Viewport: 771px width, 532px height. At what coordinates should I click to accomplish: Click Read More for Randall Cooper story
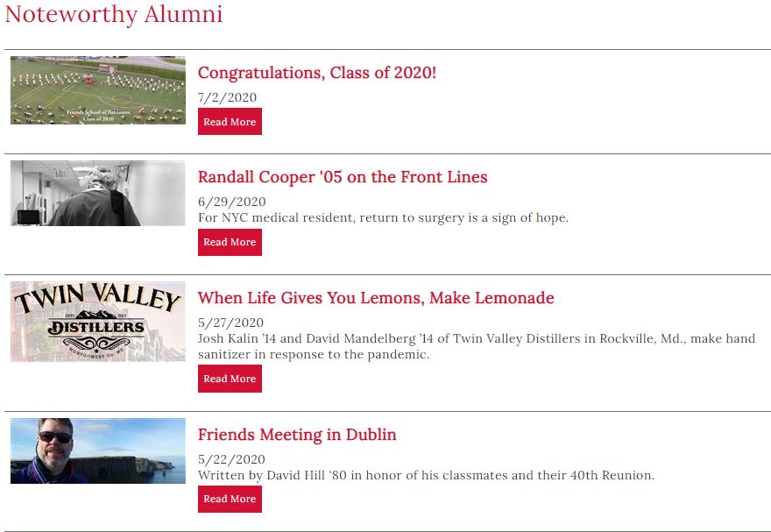pyautogui.click(x=230, y=242)
